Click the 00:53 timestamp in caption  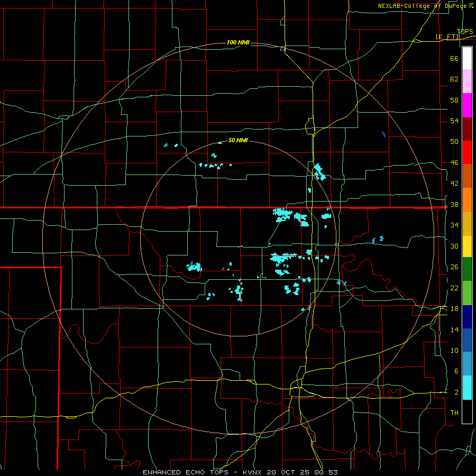327,472
